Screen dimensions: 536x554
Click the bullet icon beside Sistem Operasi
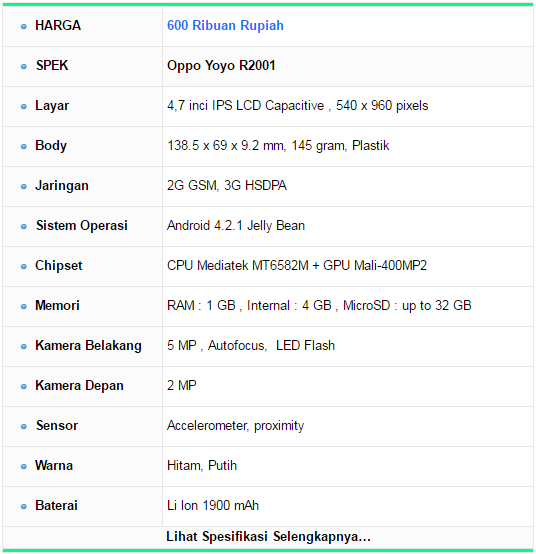pyautogui.click(x=24, y=226)
